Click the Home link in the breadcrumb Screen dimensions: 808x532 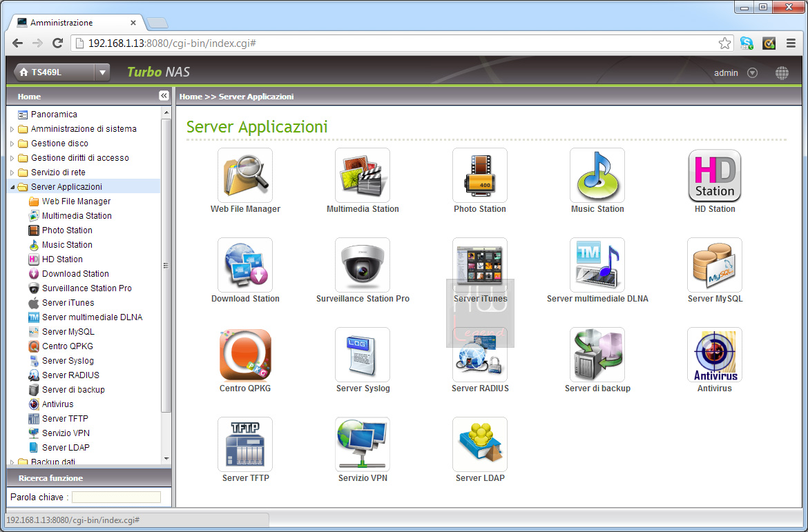pyautogui.click(x=191, y=97)
